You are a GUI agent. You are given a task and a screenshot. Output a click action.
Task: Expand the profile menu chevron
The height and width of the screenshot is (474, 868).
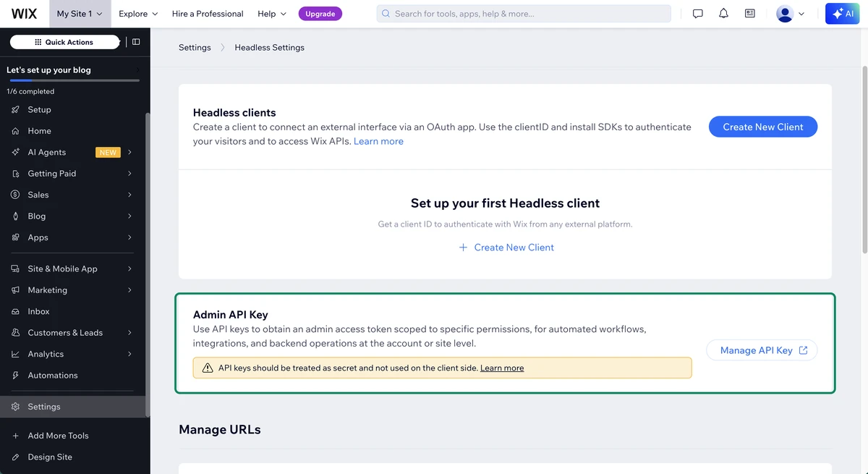[x=801, y=14]
